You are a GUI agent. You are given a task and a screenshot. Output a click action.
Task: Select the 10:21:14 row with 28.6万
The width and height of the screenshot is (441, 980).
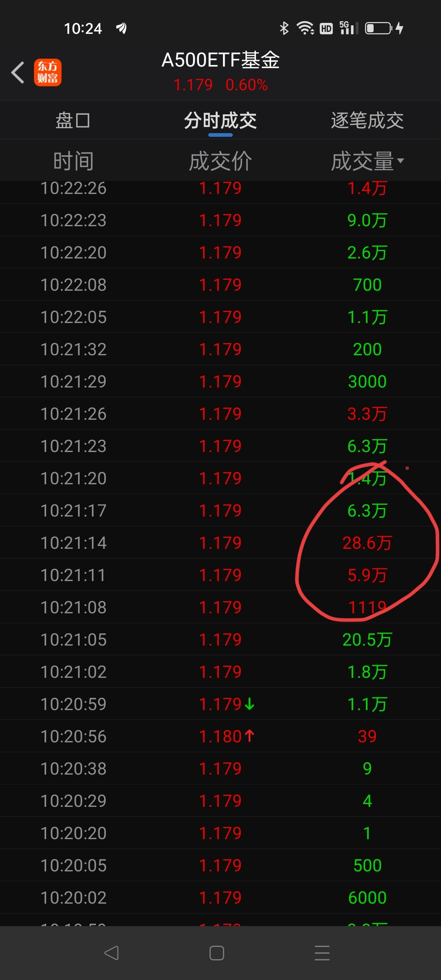(220, 542)
